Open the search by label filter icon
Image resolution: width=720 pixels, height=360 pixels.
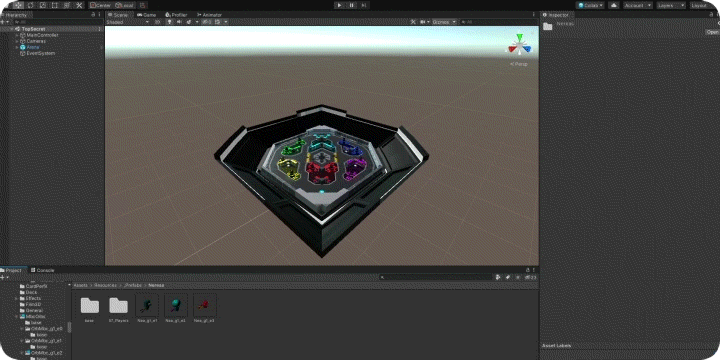[x=508, y=277]
